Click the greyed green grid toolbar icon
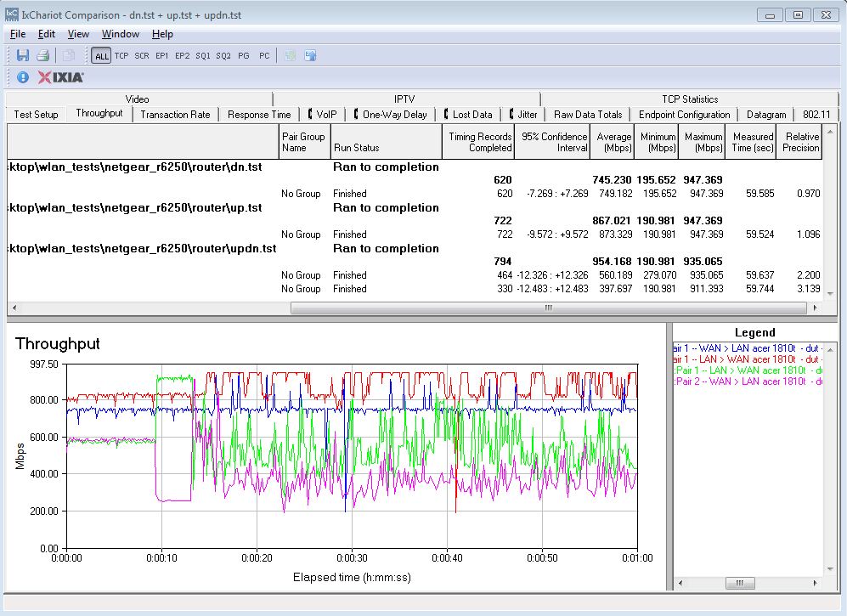 point(290,55)
